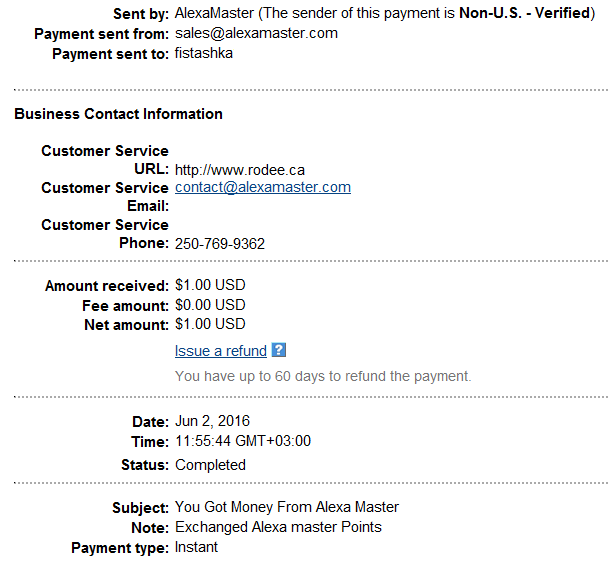The image size is (609, 564).
Task: Click the Net amount $1.00 USD value
Action: 210,324
